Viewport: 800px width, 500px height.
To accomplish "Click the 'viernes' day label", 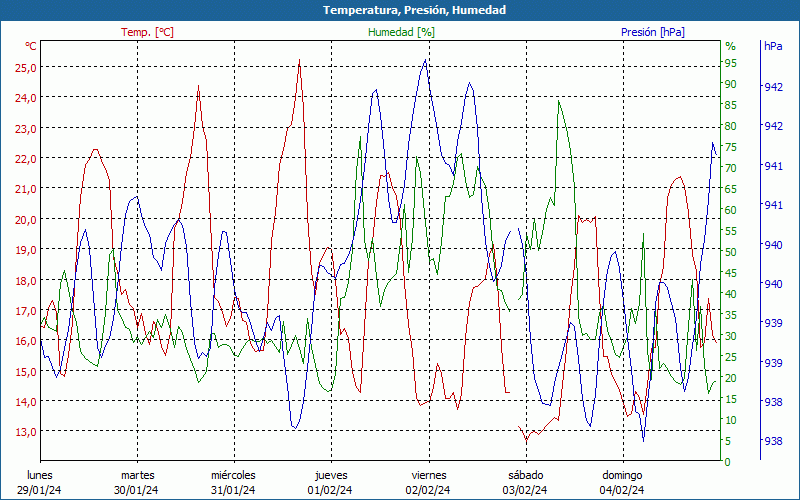I will (x=429, y=476).
